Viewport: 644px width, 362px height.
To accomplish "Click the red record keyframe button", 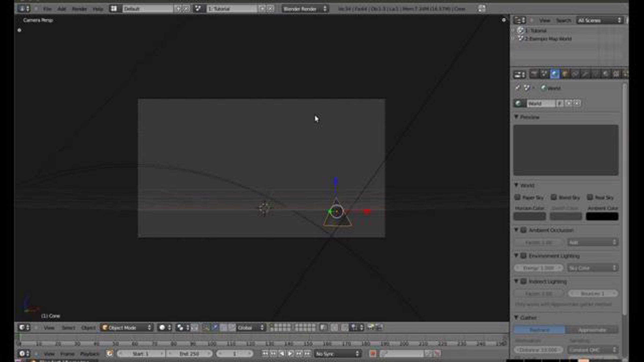I will coord(373,354).
